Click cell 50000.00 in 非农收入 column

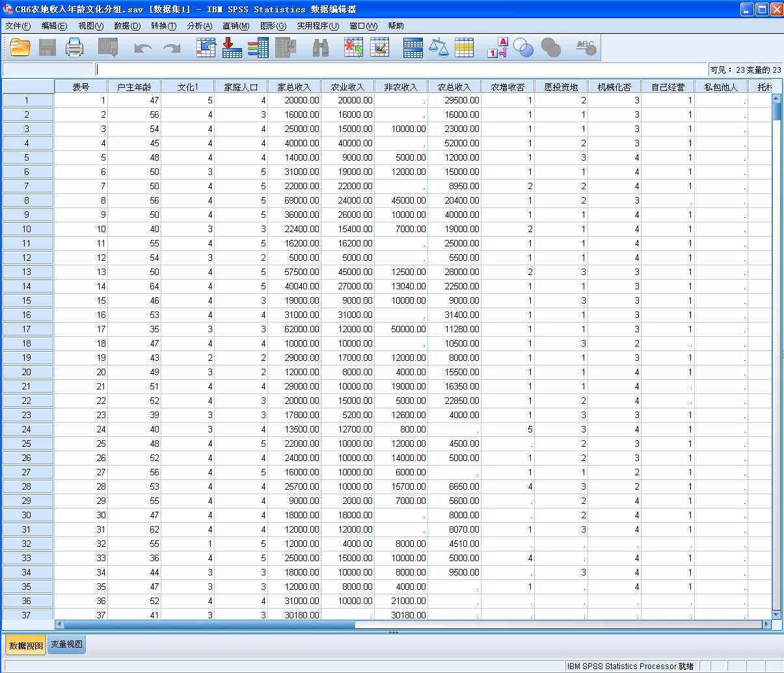point(401,329)
